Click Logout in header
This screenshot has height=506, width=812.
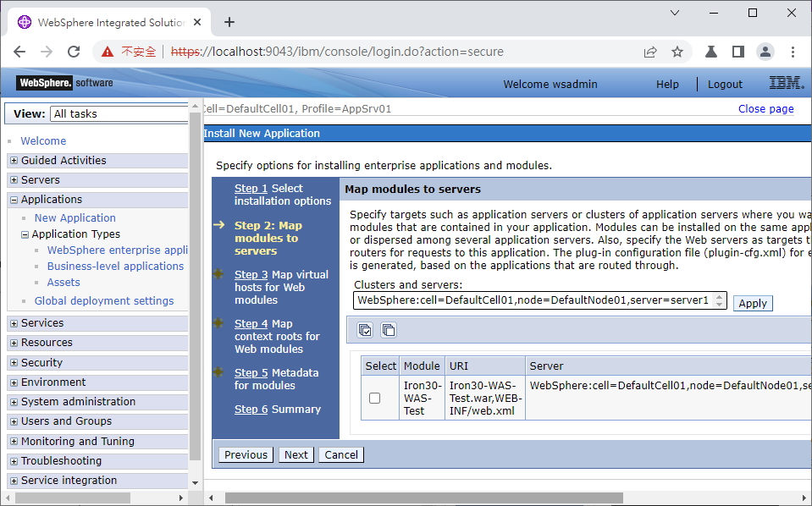(x=725, y=85)
